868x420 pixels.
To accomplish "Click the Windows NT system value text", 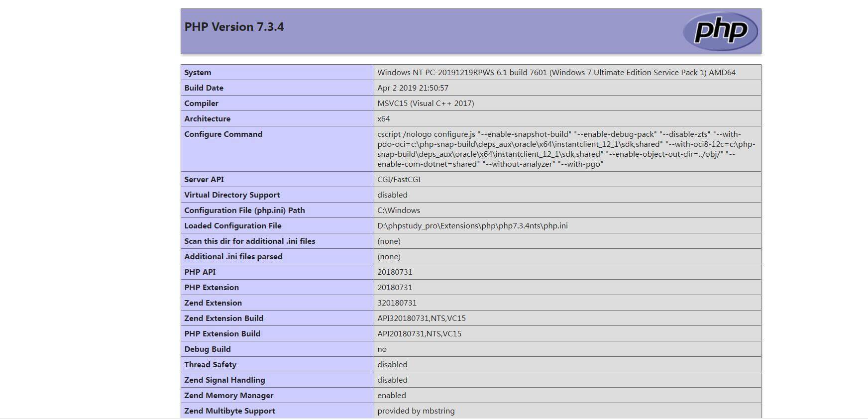I will (556, 73).
